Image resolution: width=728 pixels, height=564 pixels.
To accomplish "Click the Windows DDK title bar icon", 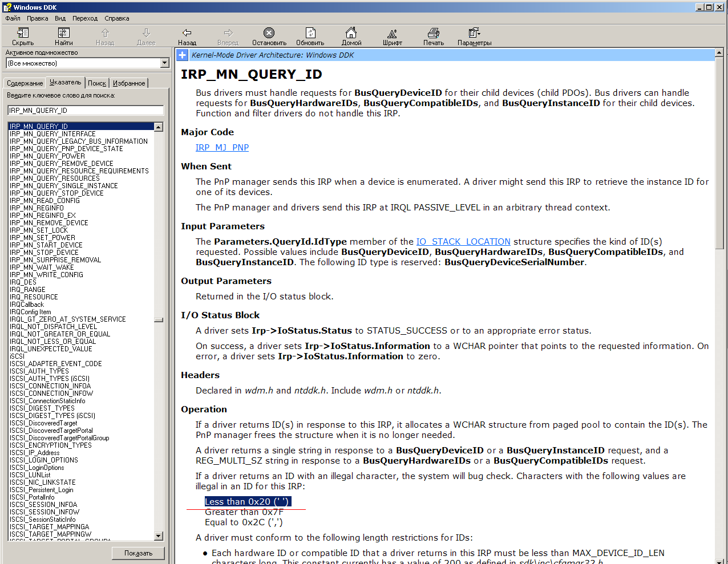I will coord(7,7).
